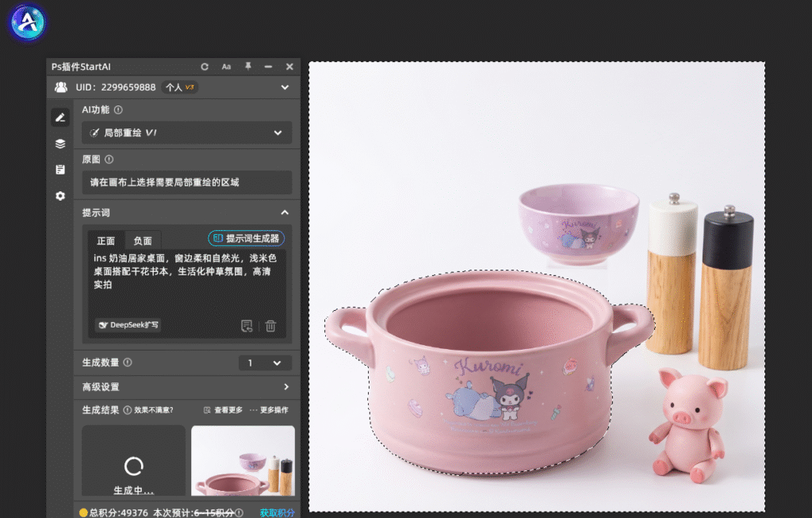Delete prompt with the trash icon
Screen dimensions: 812x518
tap(270, 326)
